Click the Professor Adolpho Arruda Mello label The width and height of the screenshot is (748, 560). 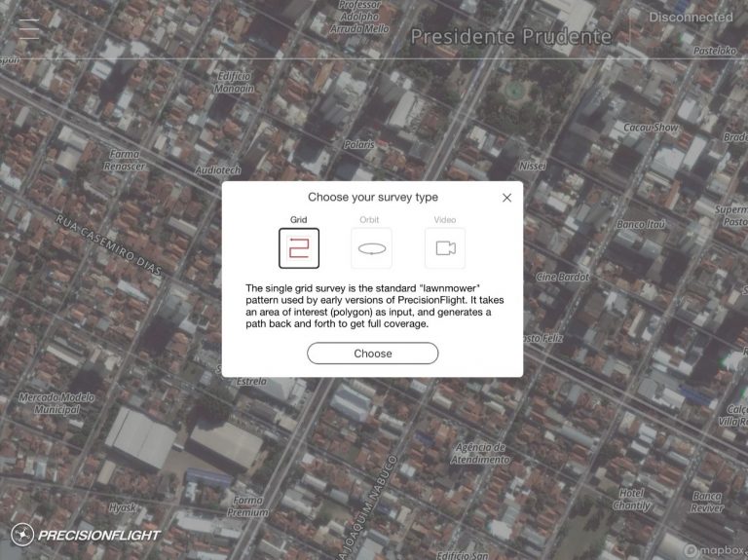359,17
